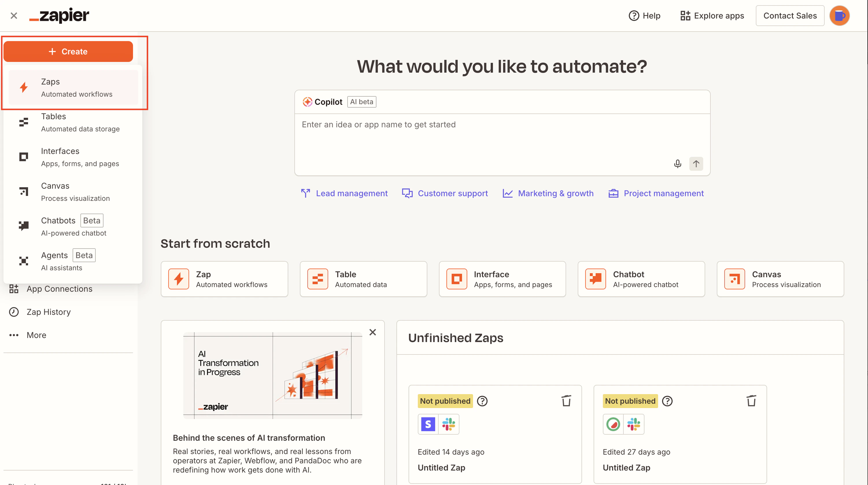Click the orange Create button
Screen dimensions: 868x485
coord(68,51)
